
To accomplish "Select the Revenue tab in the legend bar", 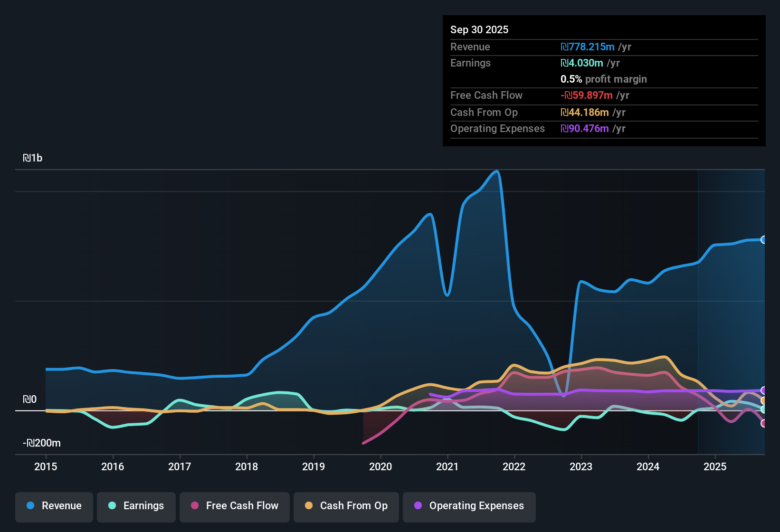I will (54, 506).
